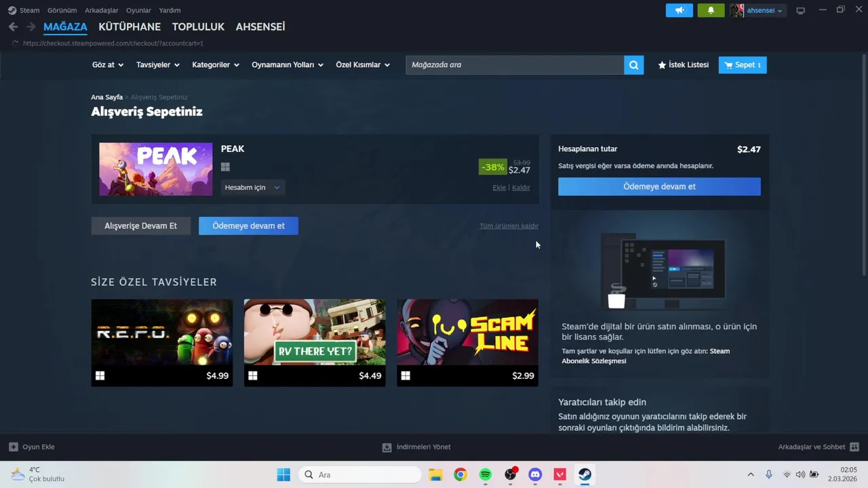Screen dimensions: 868x488
Task: Click the Ana Sayfa breadcrumb link
Action: pos(106,97)
